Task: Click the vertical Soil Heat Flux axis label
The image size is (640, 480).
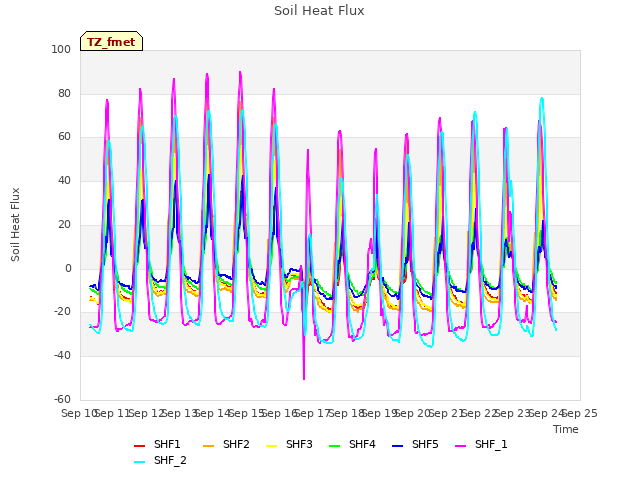Action: point(15,225)
